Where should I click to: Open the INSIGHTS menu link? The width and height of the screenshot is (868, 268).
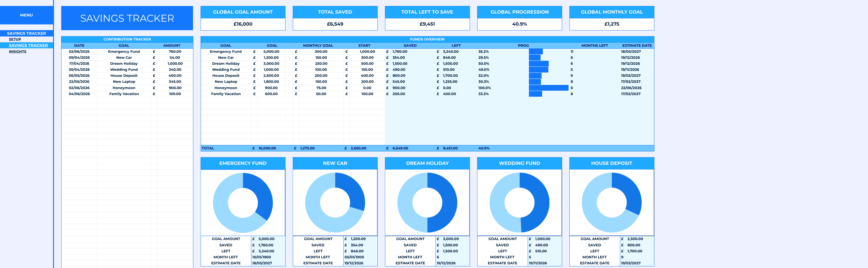point(17,51)
